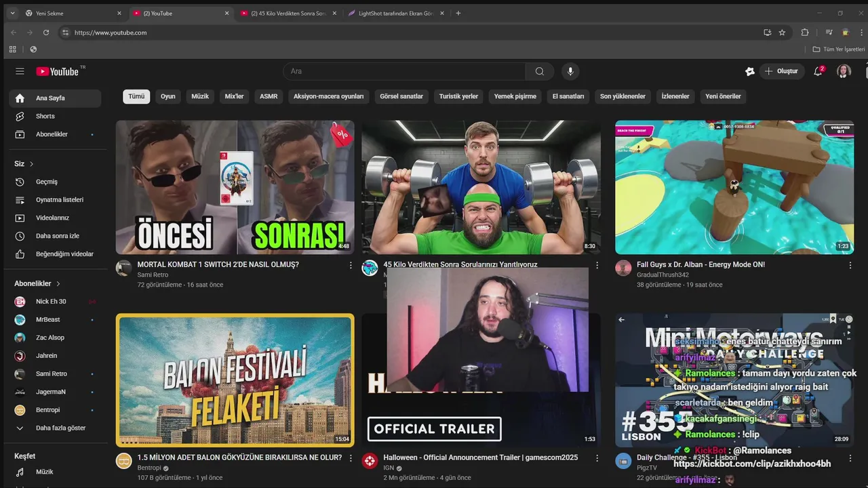Viewport: 868px width, 488px height.
Task: Open the notifications bell
Action: click(818, 71)
